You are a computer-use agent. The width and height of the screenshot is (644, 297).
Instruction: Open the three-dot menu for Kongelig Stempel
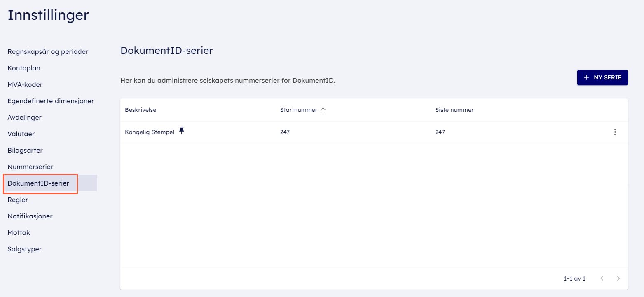(615, 132)
